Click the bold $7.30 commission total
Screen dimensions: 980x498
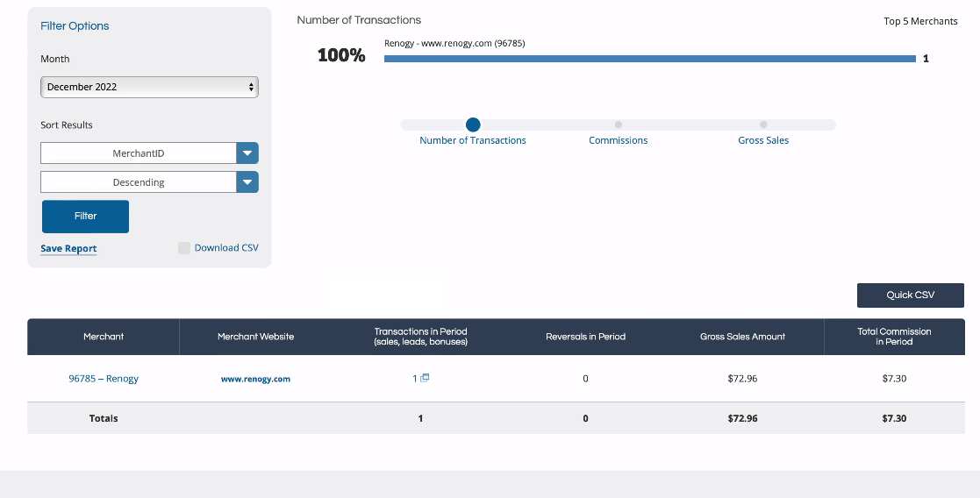[x=894, y=418]
